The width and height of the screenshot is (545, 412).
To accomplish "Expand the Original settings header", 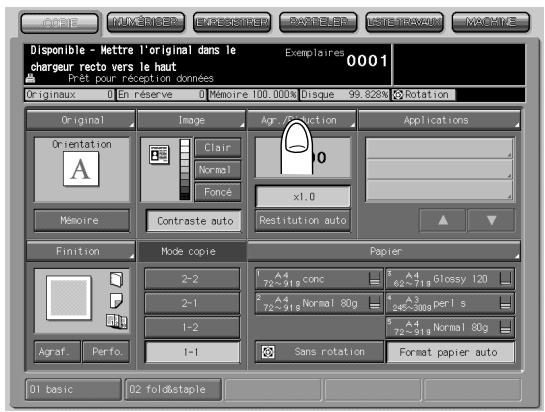I will [x=81, y=120].
